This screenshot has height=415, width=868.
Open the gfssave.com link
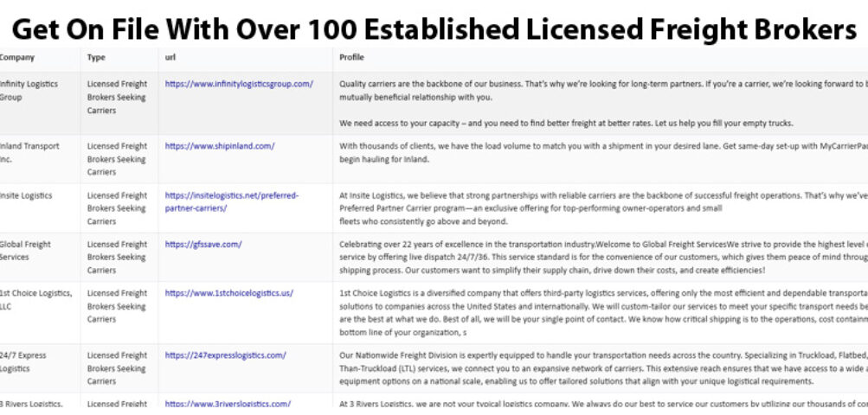pos(203,244)
